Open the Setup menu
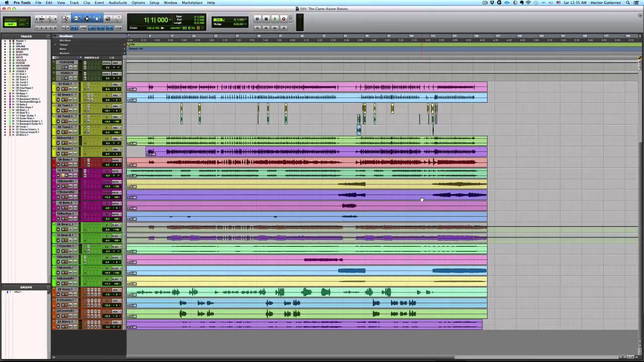 [154, 3]
